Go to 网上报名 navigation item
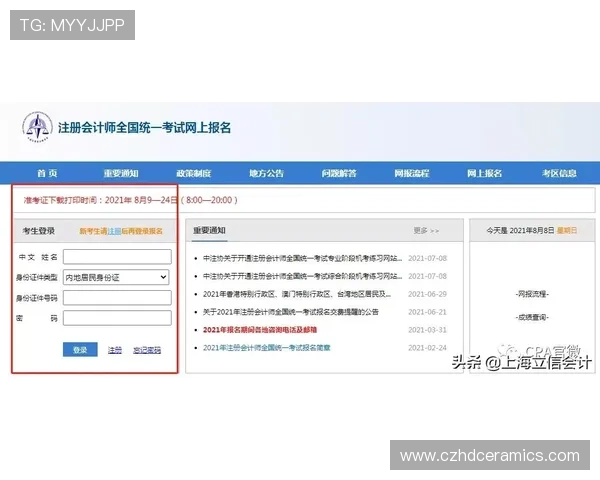 point(484,173)
